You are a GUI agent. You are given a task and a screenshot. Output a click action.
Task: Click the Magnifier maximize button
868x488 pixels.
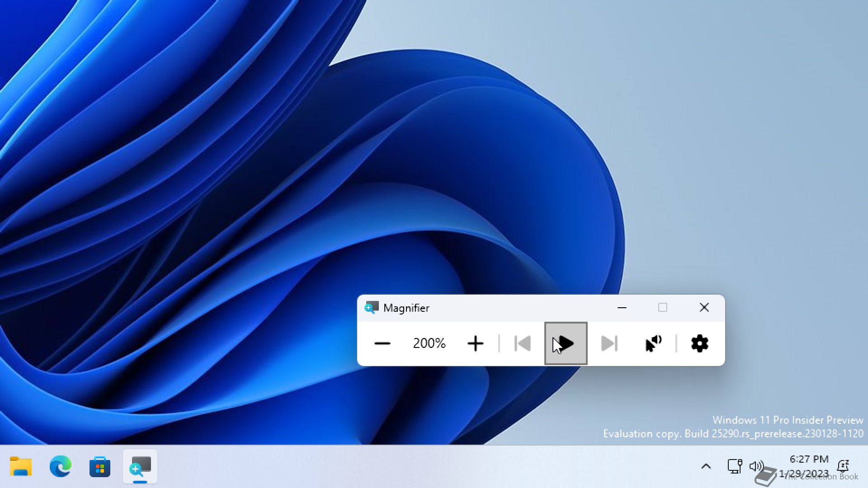(663, 308)
